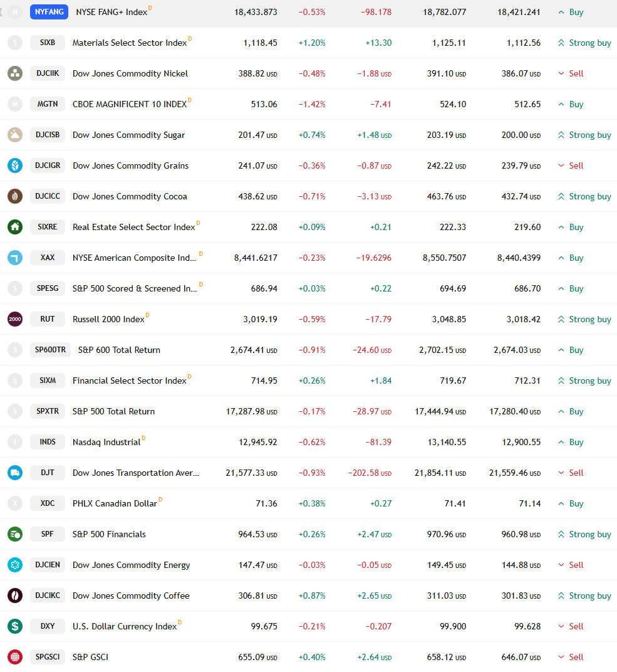The width and height of the screenshot is (617, 672).
Task: Open Materials Select Sector Index link
Action: [x=130, y=43]
